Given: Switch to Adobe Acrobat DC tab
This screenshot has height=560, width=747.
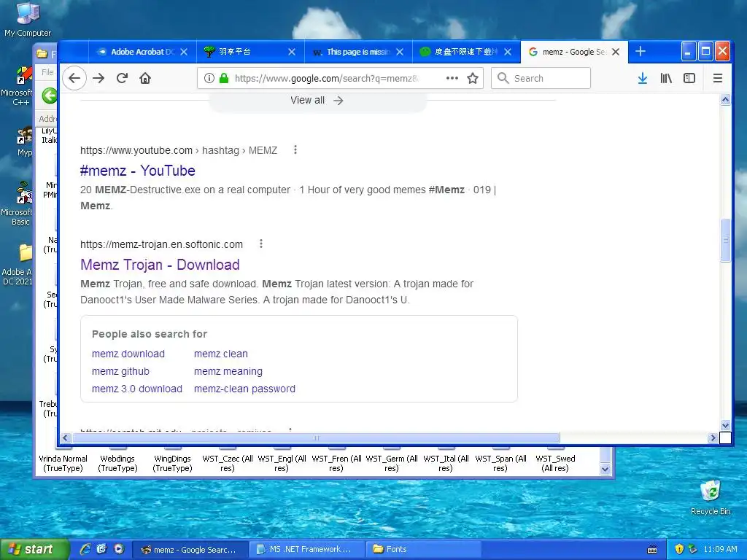Looking at the screenshot, I should 142,52.
